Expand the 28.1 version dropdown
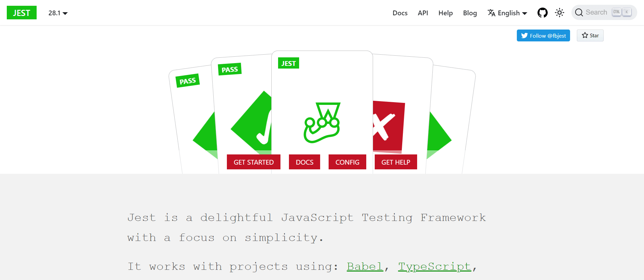The height and width of the screenshot is (280, 644). 58,13
